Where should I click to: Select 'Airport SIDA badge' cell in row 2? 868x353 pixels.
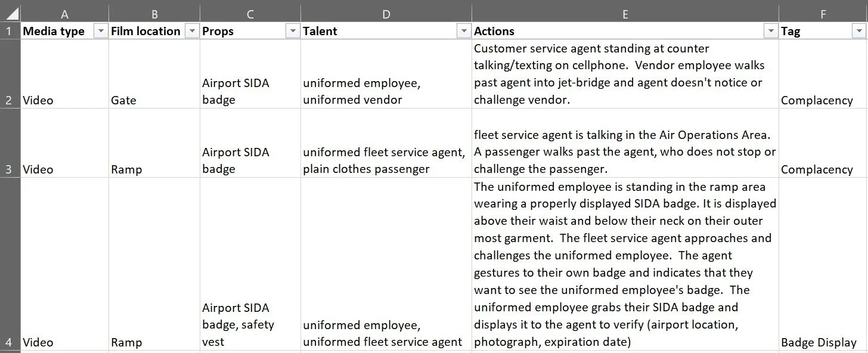(x=250, y=74)
